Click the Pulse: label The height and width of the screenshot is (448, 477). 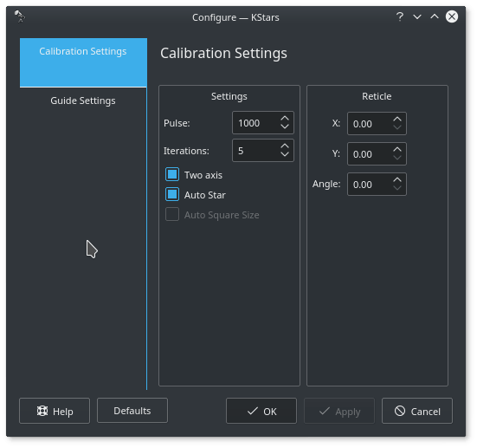click(177, 123)
